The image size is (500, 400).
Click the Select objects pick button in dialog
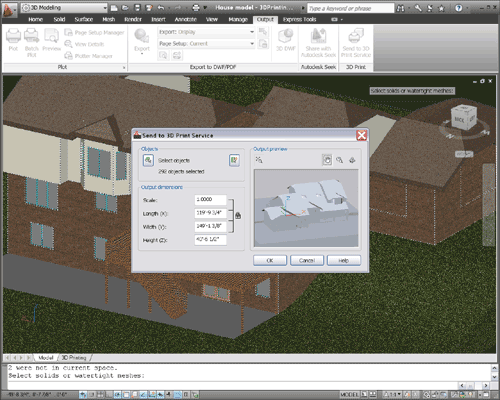tap(148, 160)
